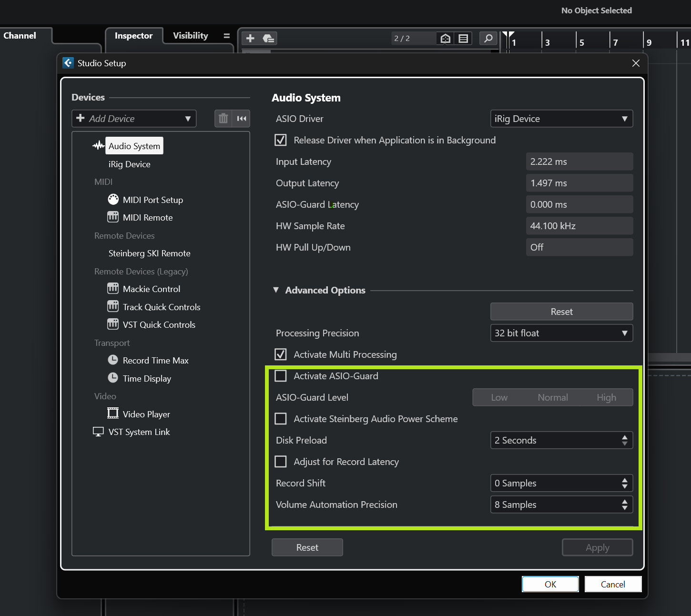Select Mackie Control in device list
The image size is (691, 616).
pyautogui.click(x=152, y=289)
